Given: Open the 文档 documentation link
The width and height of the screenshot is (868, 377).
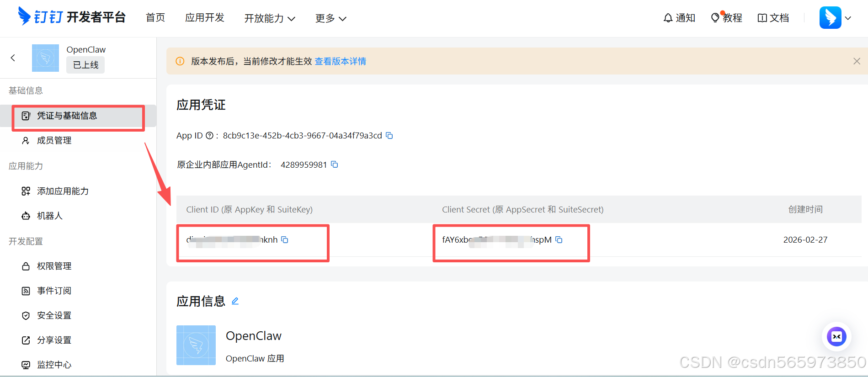Looking at the screenshot, I should click(773, 18).
